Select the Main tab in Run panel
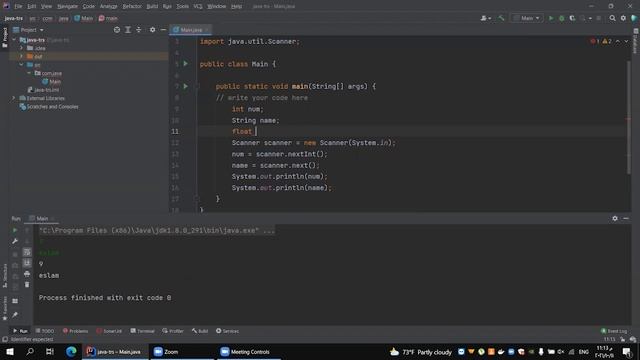This screenshot has width=640, height=360. pyautogui.click(x=42, y=219)
